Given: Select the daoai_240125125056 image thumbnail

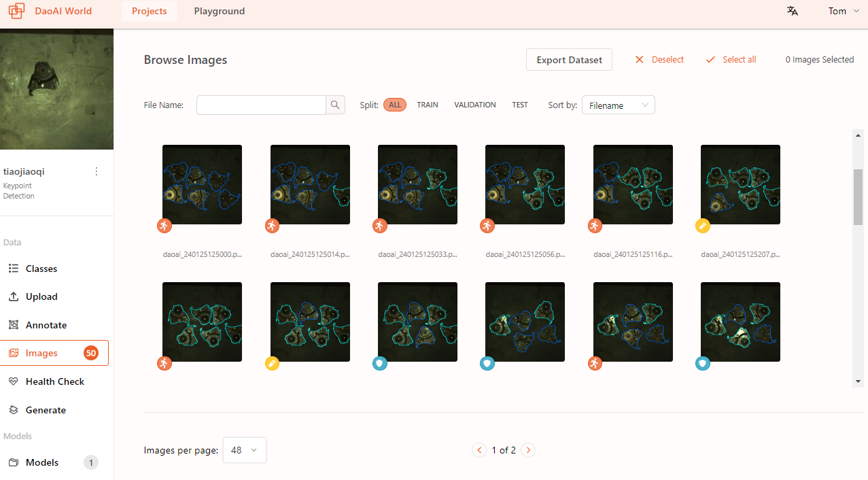Looking at the screenshot, I should (x=525, y=184).
